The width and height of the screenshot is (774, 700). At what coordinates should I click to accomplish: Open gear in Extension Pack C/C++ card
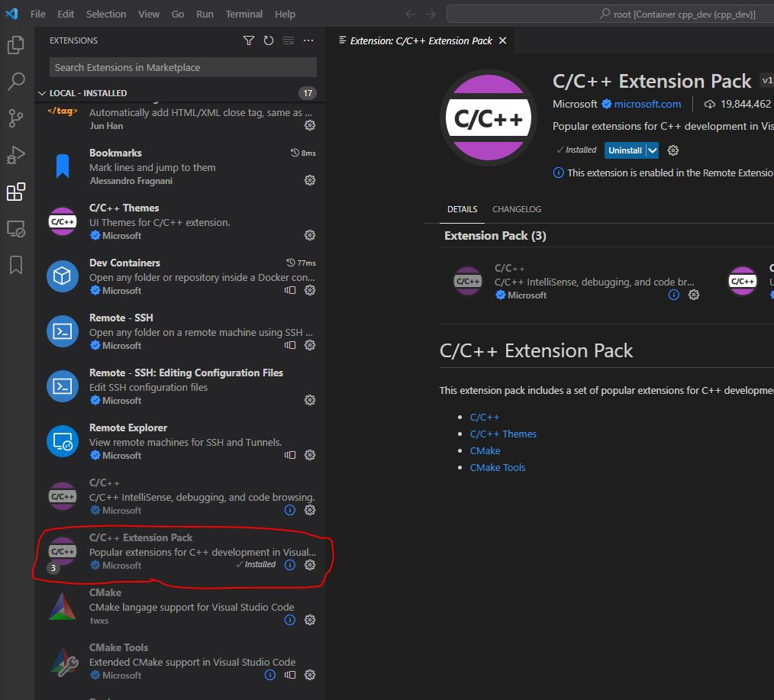[x=694, y=295]
